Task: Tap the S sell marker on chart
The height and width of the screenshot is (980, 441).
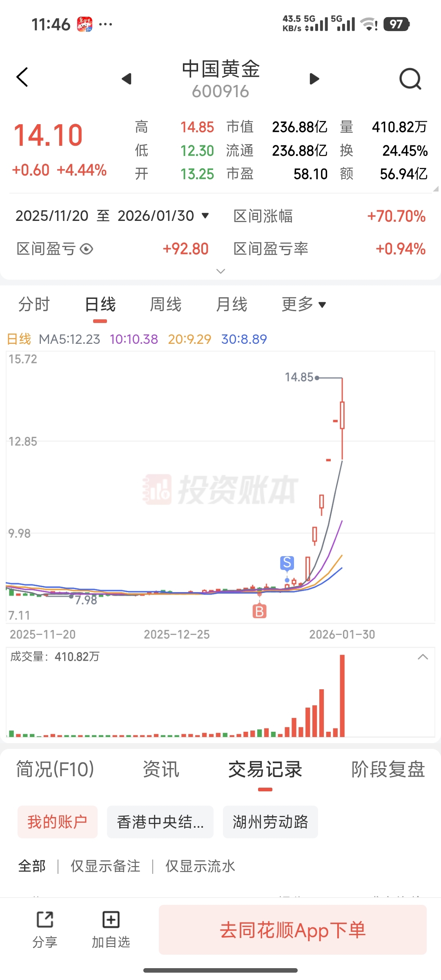Action: [x=287, y=563]
